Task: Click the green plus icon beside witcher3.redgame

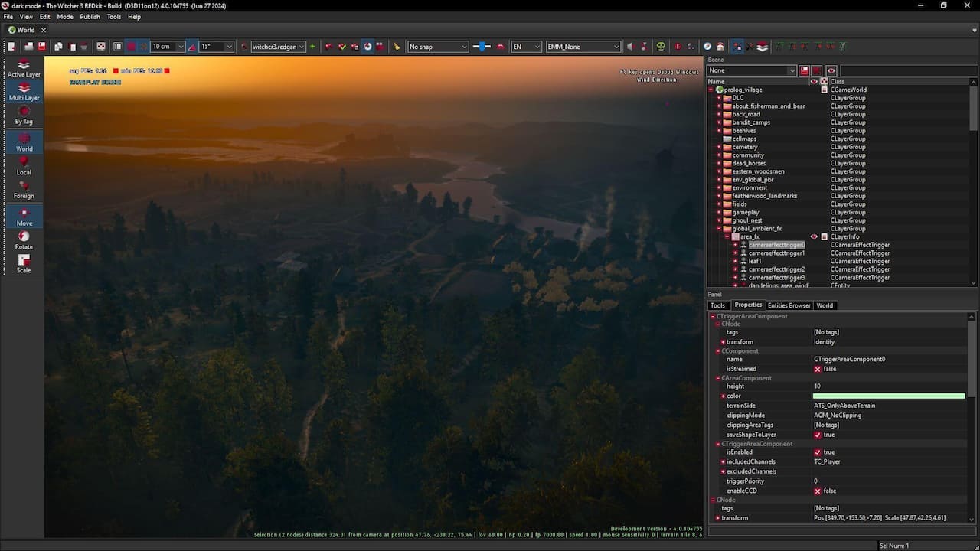Action: pos(312,47)
